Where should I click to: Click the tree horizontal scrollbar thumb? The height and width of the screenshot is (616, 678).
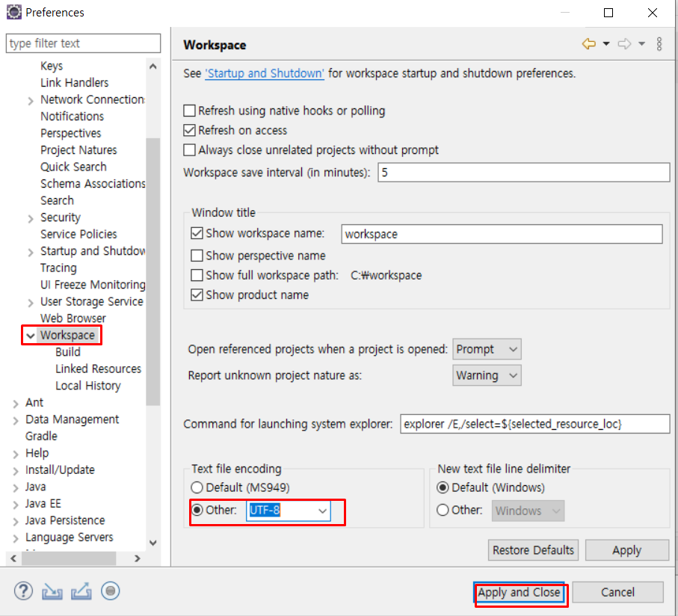[69, 558]
